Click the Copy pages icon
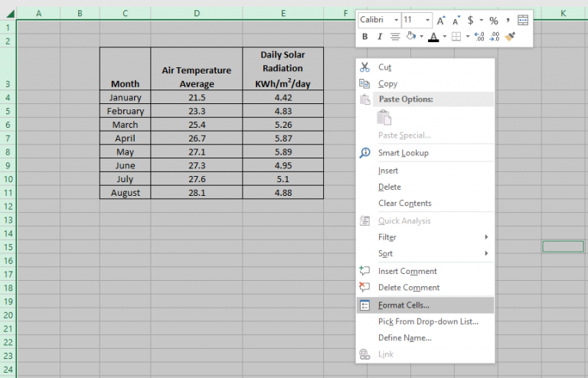588x378 pixels. 364,83
